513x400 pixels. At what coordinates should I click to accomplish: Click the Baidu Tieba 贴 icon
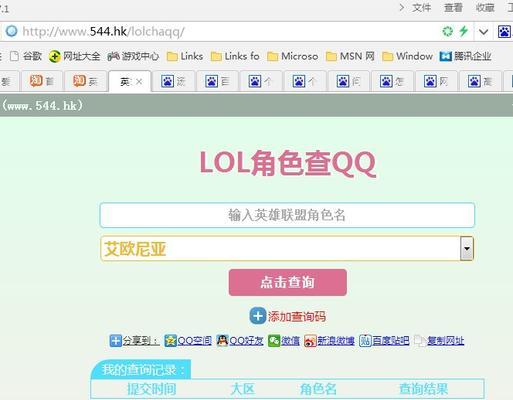point(365,341)
